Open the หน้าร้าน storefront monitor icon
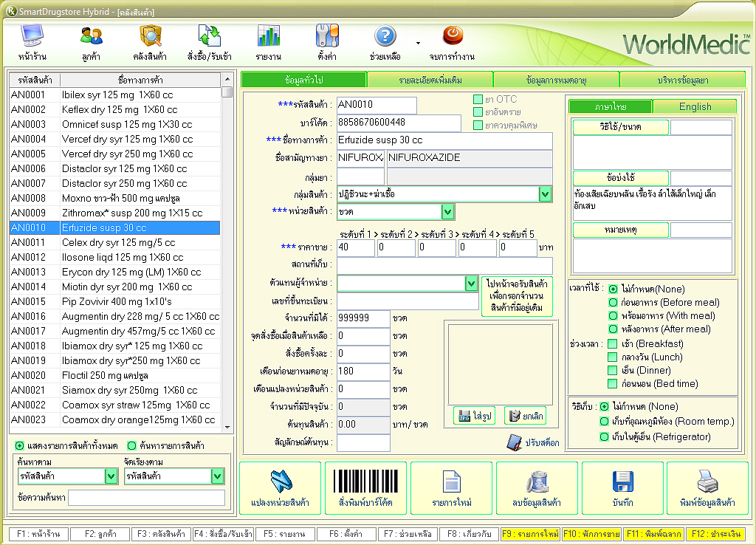 (x=32, y=37)
